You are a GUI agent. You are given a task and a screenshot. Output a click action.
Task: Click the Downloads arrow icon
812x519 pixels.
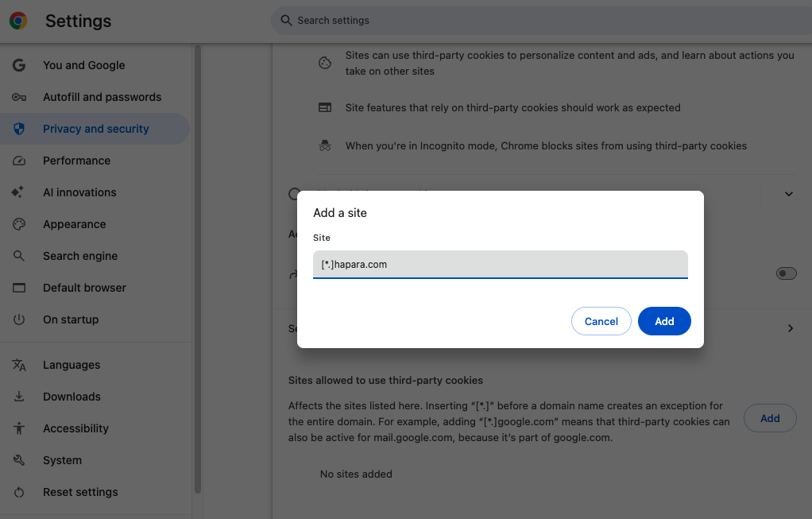19,397
